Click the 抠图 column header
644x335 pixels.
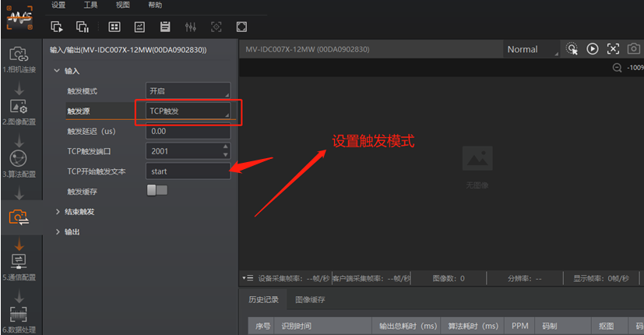[610, 326]
